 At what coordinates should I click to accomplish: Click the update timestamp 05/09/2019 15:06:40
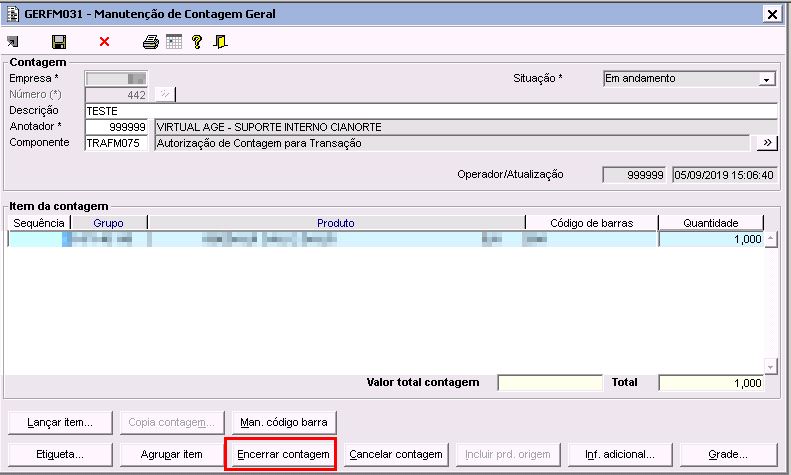click(x=724, y=175)
